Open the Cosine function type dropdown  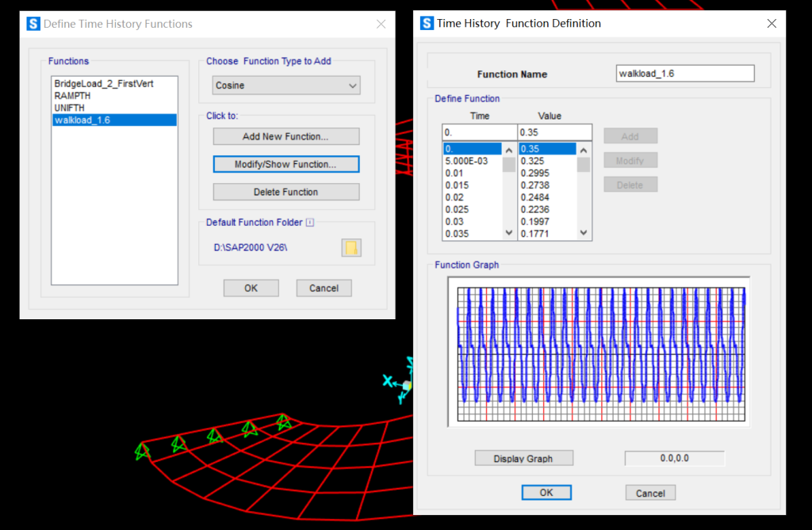click(286, 86)
